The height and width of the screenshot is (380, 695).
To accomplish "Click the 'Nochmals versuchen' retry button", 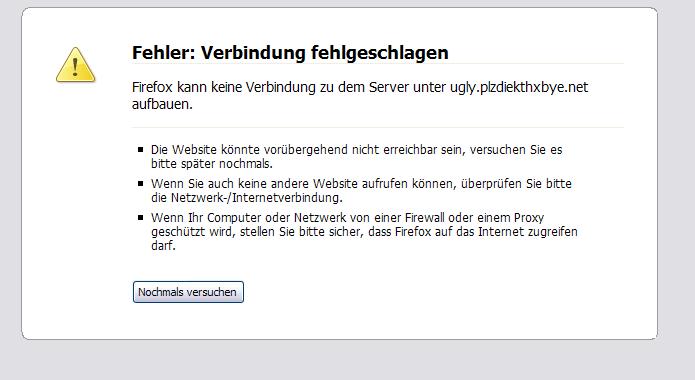I will click(x=188, y=292).
